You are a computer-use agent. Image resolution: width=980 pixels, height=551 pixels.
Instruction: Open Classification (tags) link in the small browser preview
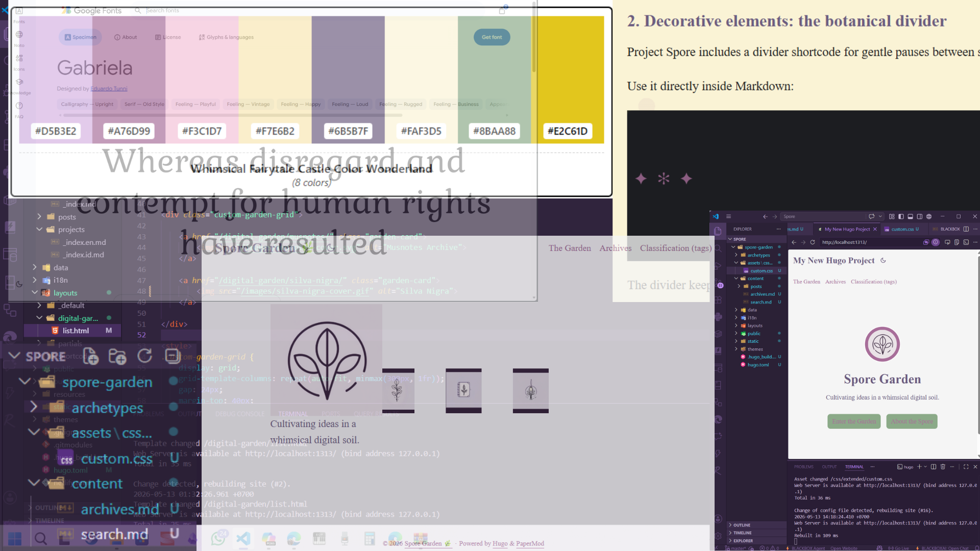[x=873, y=282]
